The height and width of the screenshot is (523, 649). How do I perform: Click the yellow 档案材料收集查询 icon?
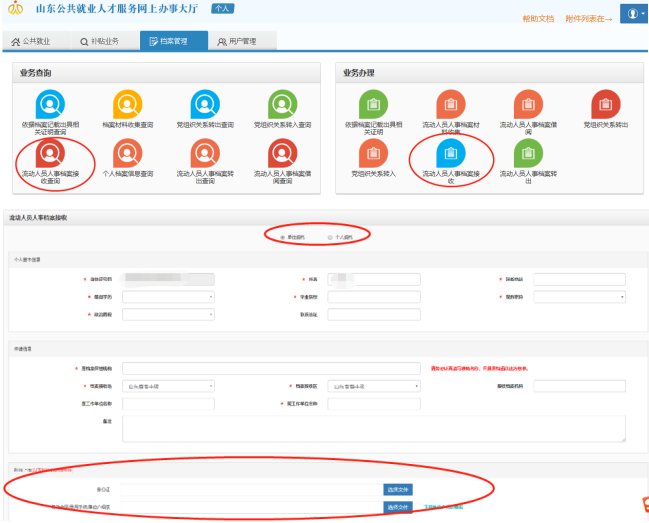[127, 103]
